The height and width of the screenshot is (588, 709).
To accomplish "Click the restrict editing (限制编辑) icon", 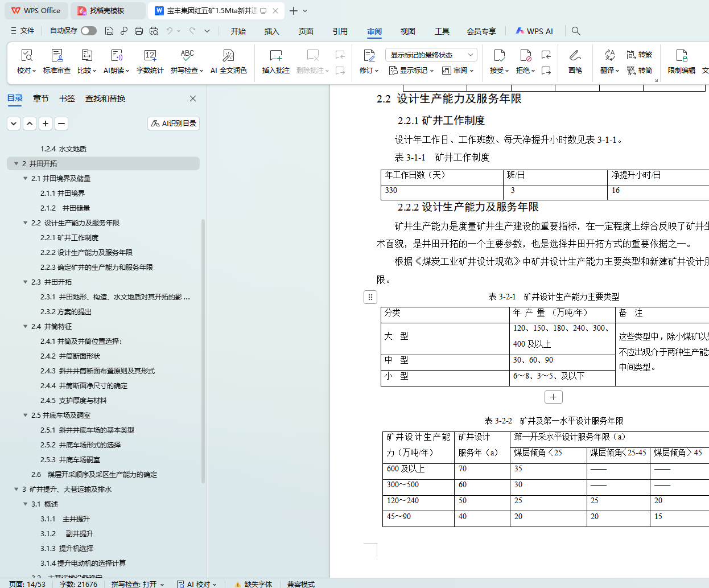I will 681,56.
